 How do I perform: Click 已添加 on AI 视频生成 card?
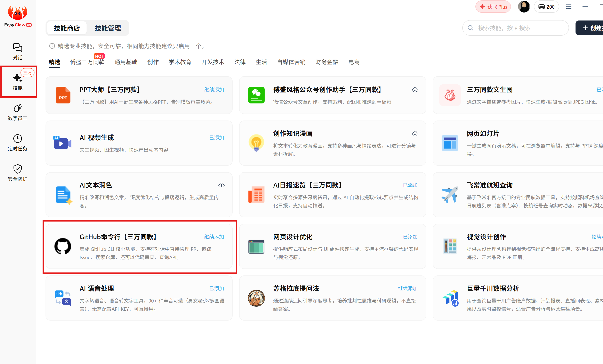pos(217,138)
